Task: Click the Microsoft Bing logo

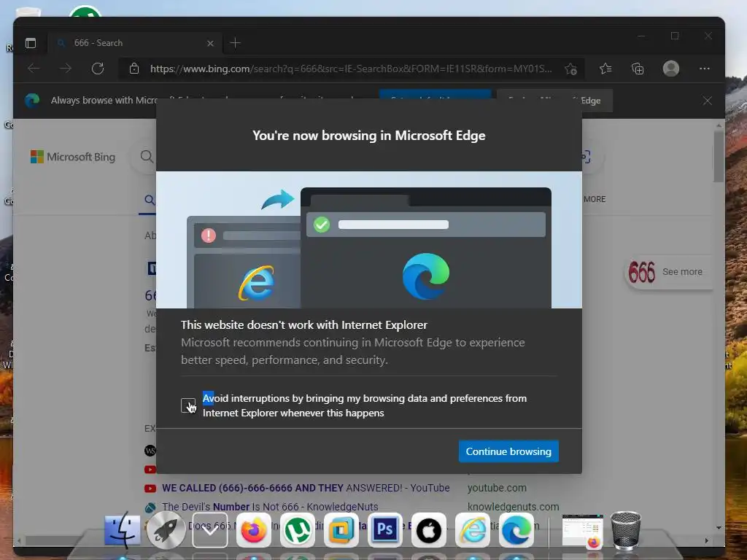Action: click(73, 157)
